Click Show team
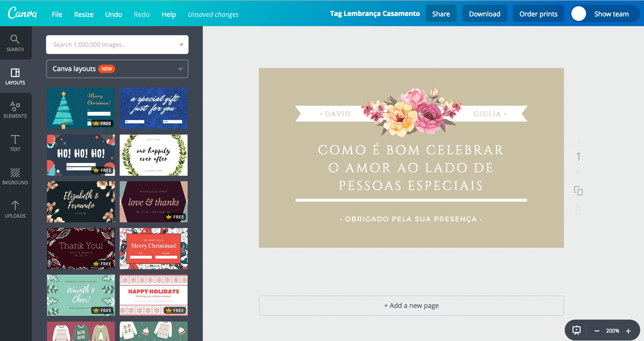The width and height of the screenshot is (644, 341). tap(611, 14)
